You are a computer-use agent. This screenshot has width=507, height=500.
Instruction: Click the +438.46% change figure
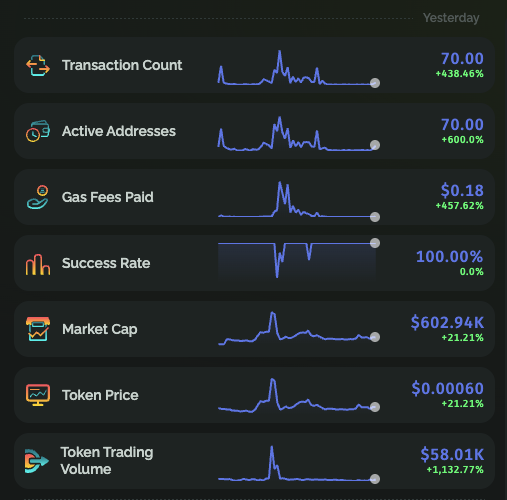(460, 74)
